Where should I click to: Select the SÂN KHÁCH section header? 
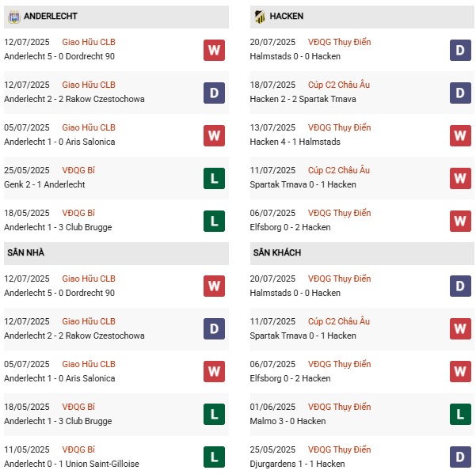click(x=277, y=252)
